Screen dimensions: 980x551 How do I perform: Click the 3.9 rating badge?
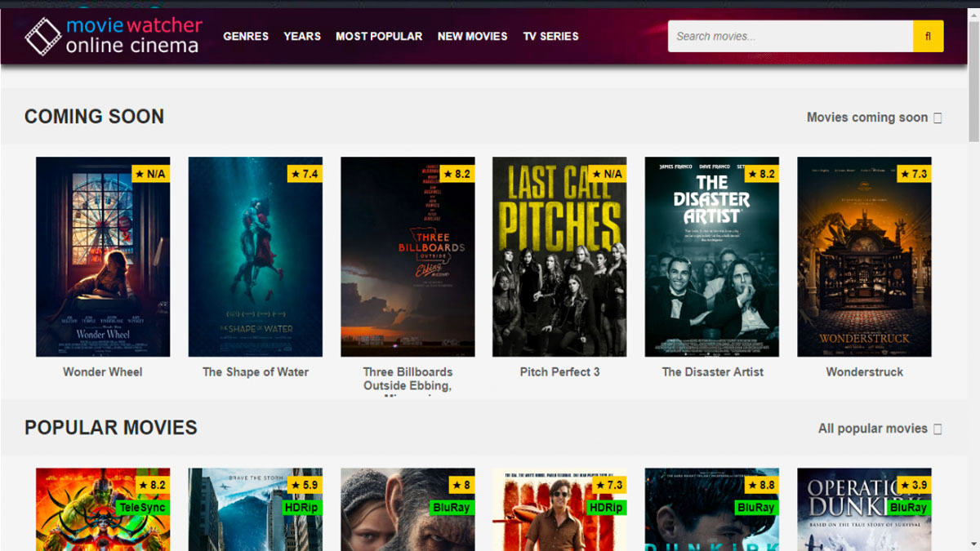click(x=914, y=485)
